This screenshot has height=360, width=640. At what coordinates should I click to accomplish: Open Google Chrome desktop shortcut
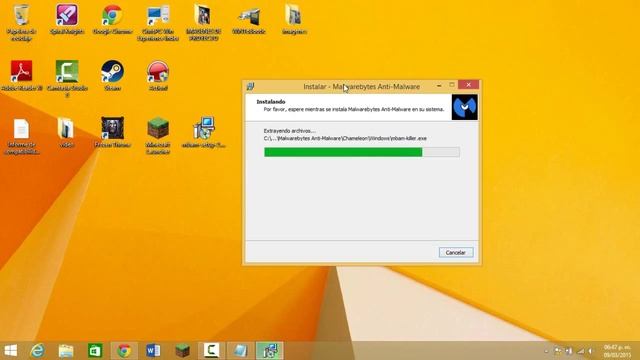[112, 19]
